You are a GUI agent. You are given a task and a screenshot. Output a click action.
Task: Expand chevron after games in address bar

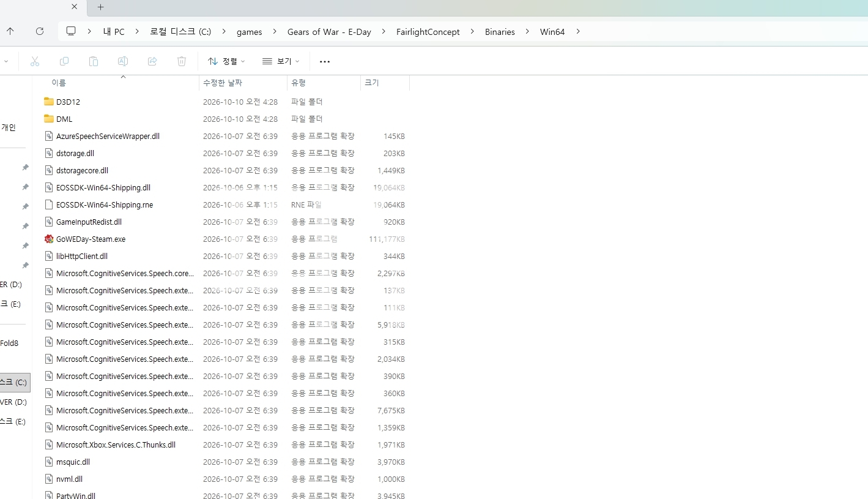pyautogui.click(x=275, y=32)
